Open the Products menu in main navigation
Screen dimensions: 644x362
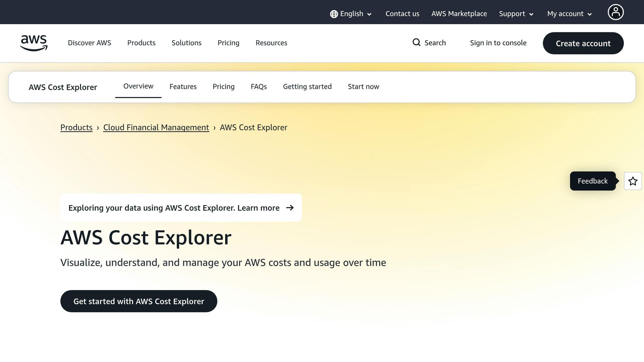[x=141, y=43]
